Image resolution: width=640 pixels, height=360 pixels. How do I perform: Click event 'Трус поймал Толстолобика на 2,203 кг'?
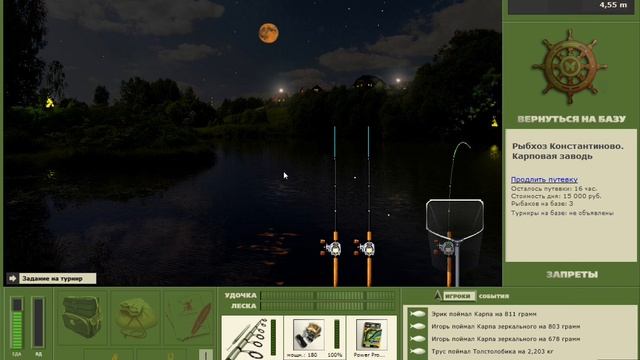tap(492, 351)
